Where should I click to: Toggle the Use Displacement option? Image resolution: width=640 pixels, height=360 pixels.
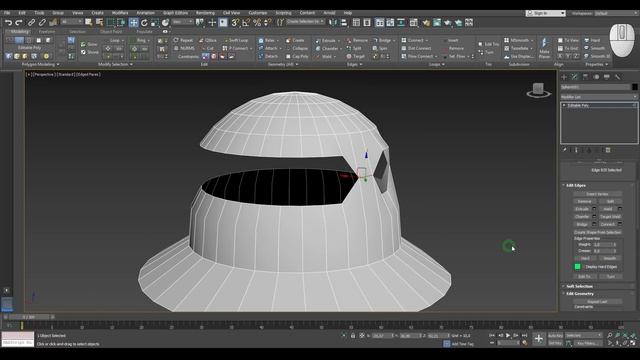point(518,56)
